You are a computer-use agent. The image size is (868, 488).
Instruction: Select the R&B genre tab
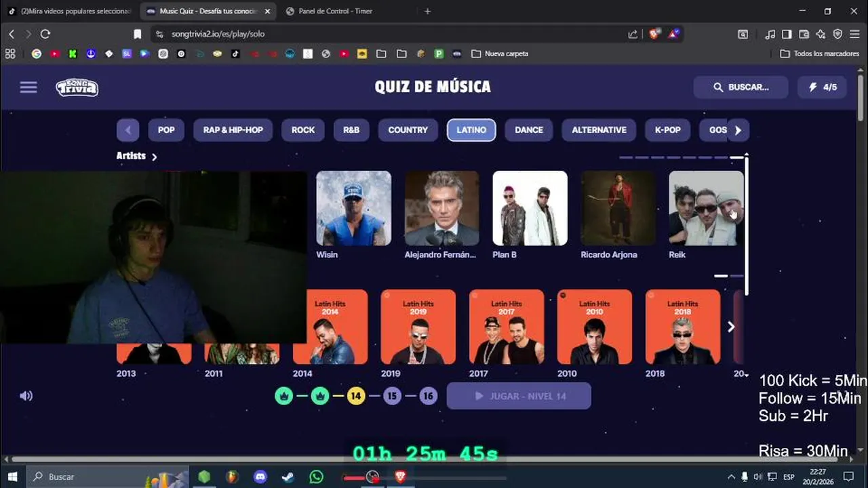tap(351, 130)
